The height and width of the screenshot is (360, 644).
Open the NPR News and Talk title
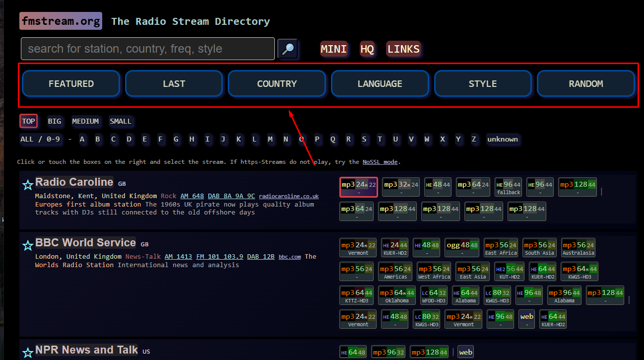86,350
